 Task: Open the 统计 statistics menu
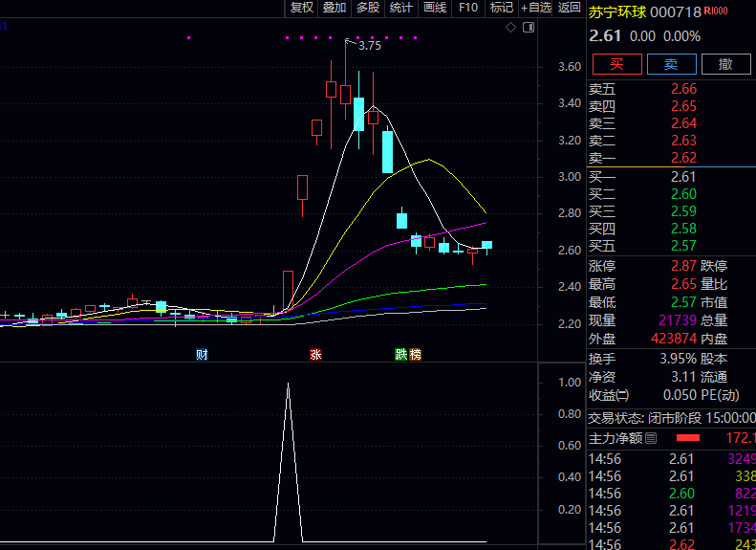[401, 8]
